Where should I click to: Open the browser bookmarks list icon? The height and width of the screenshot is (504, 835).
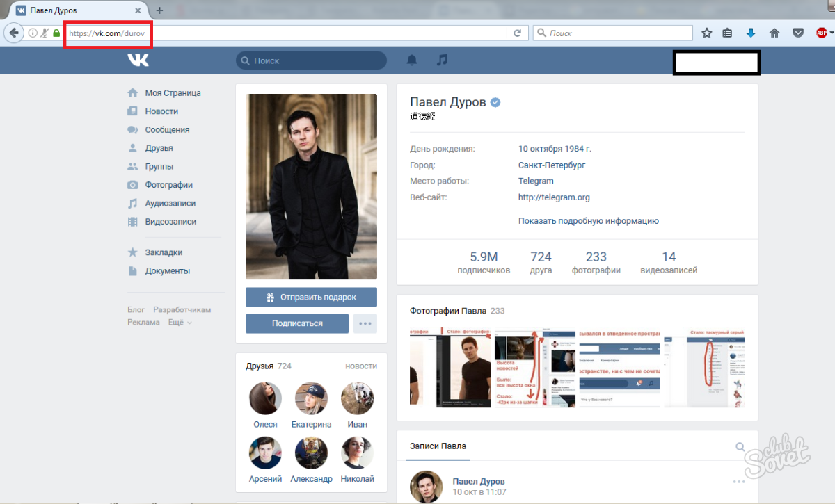click(x=728, y=33)
